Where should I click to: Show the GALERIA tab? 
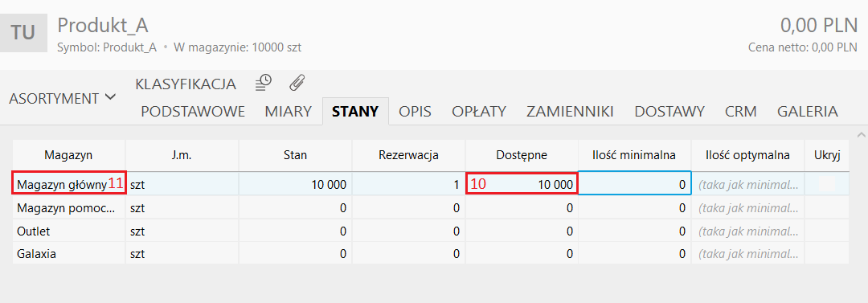tap(807, 112)
